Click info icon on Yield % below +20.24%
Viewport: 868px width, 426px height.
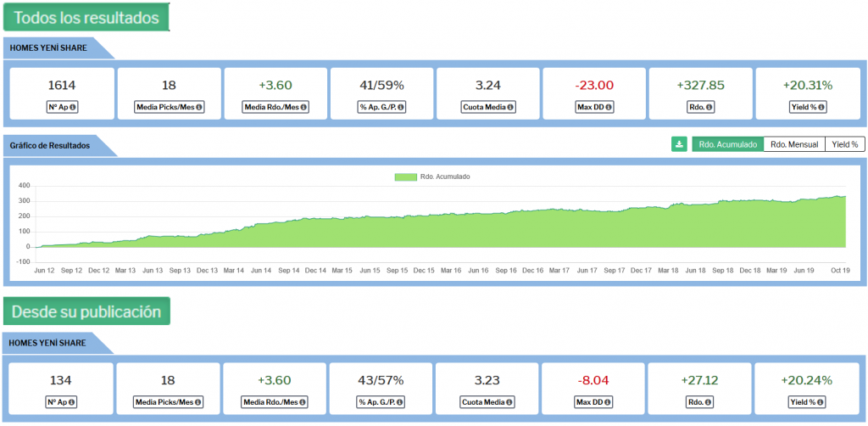coord(821,401)
